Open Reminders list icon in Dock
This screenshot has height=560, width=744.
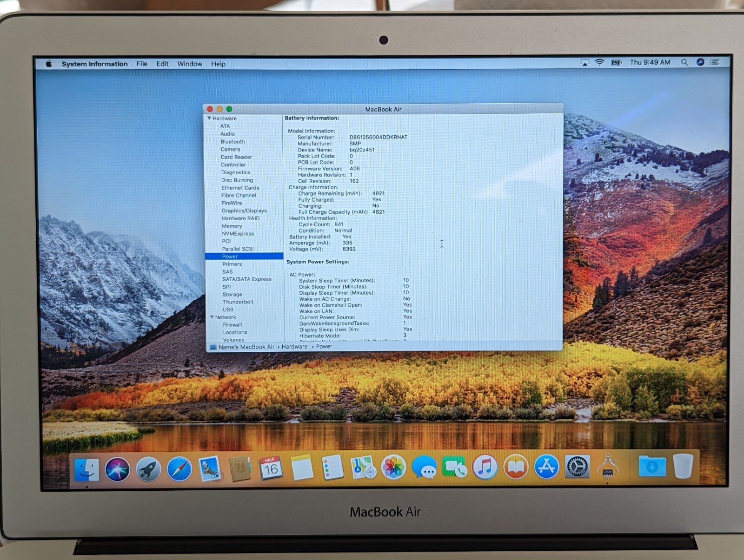[333, 467]
